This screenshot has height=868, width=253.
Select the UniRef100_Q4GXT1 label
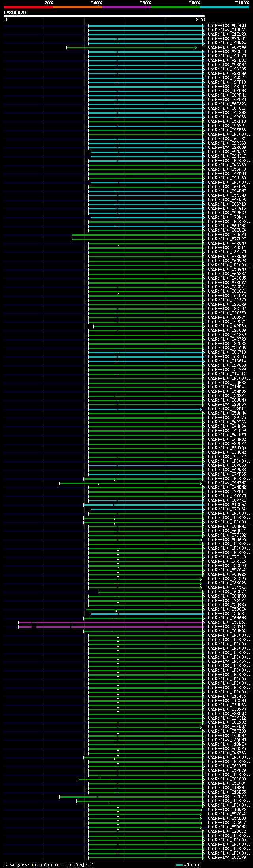(x=227, y=247)
